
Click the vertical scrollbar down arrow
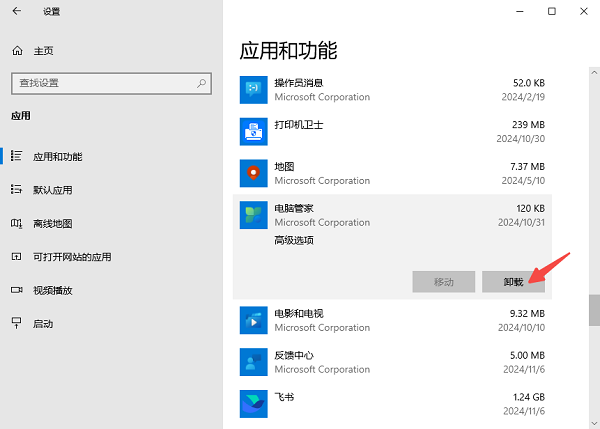pos(593,422)
